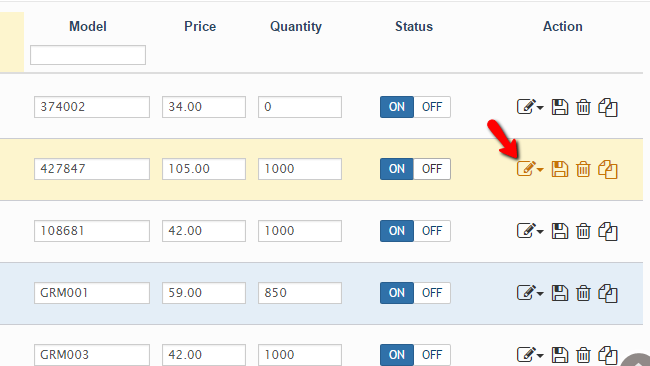Image resolution: width=650 pixels, height=366 pixels.
Task: Turn OFF status for model GRM001
Action: [x=432, y=293]
